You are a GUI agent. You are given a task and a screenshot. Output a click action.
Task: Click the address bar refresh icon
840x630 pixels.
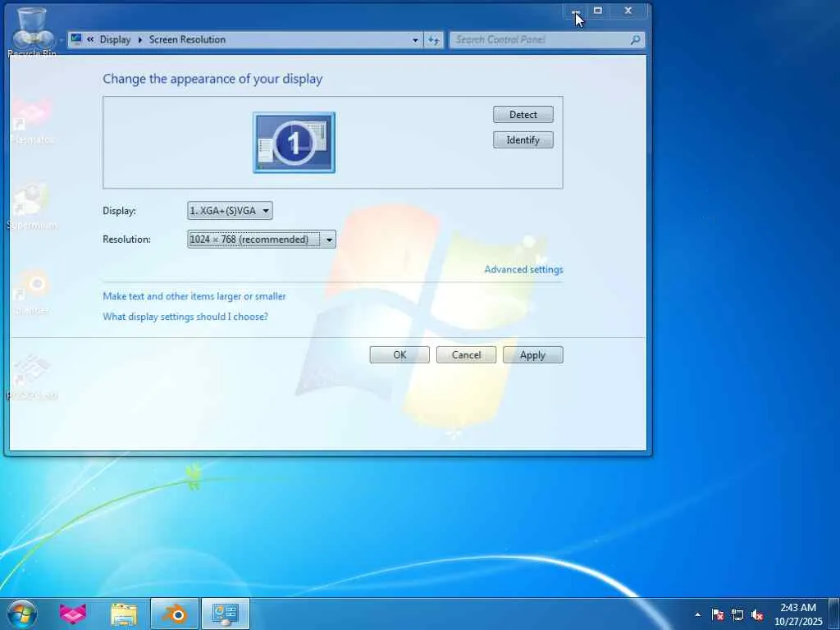(x=433, y=39)
